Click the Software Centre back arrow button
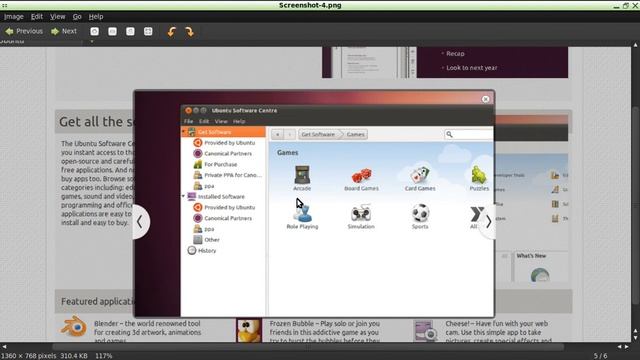 (x=278, y=134)
